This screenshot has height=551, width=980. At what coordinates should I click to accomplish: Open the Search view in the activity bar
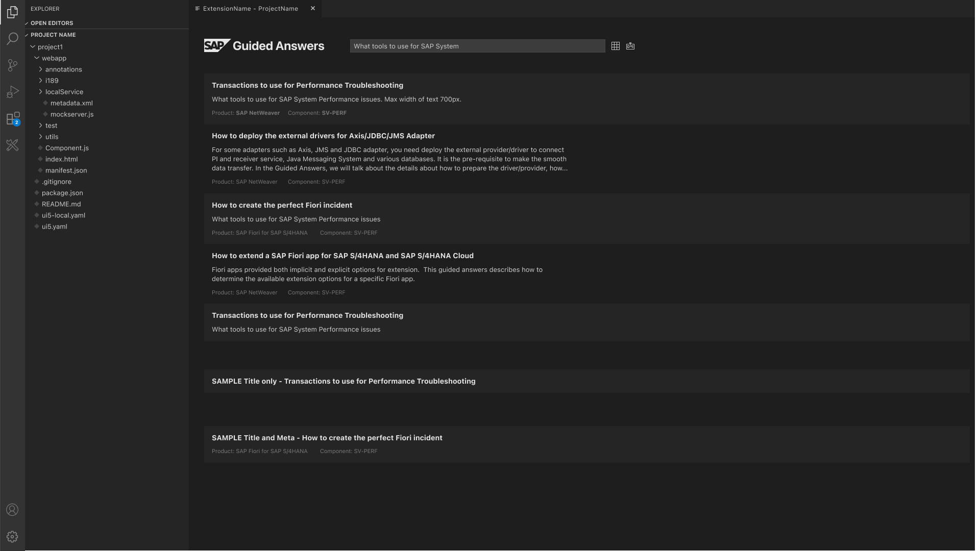[12, 39]
